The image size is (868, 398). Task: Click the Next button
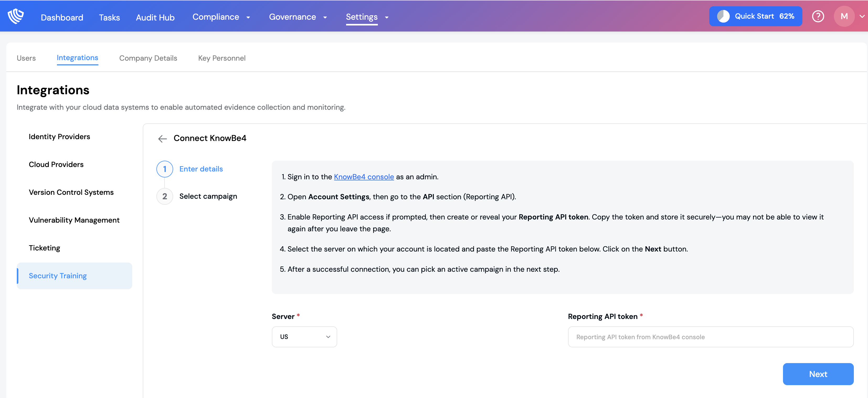(818, 374)
